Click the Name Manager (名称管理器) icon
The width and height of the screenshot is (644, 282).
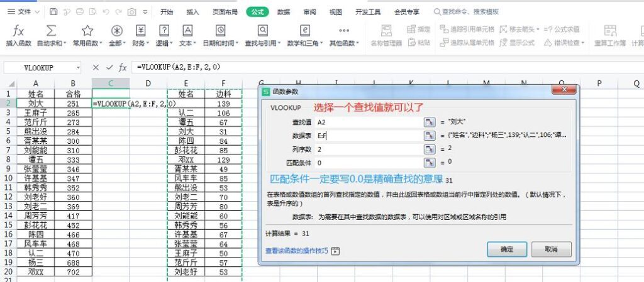386,31
